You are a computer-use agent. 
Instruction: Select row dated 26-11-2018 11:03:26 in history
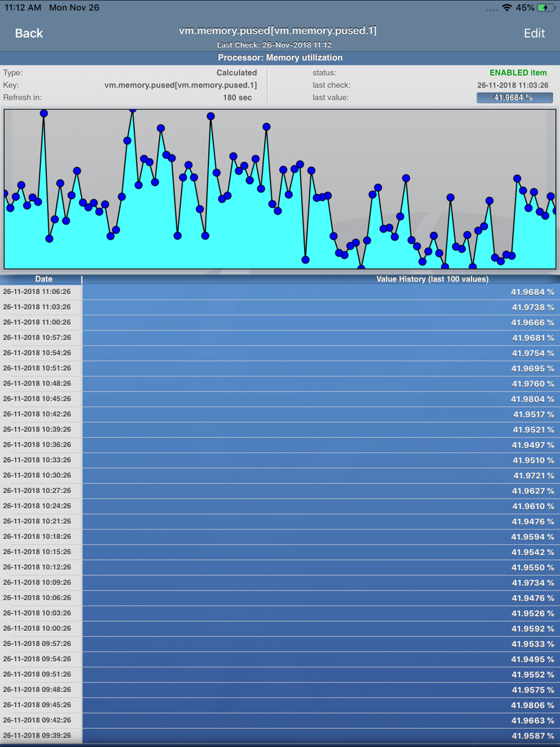(280, 307)
